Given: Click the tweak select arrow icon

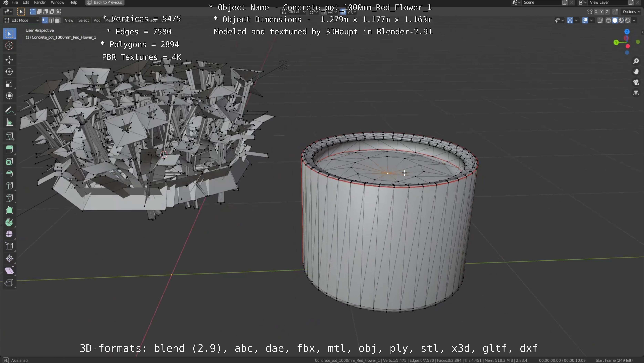Looking at the screenshot, I should (x=21, y=12).
